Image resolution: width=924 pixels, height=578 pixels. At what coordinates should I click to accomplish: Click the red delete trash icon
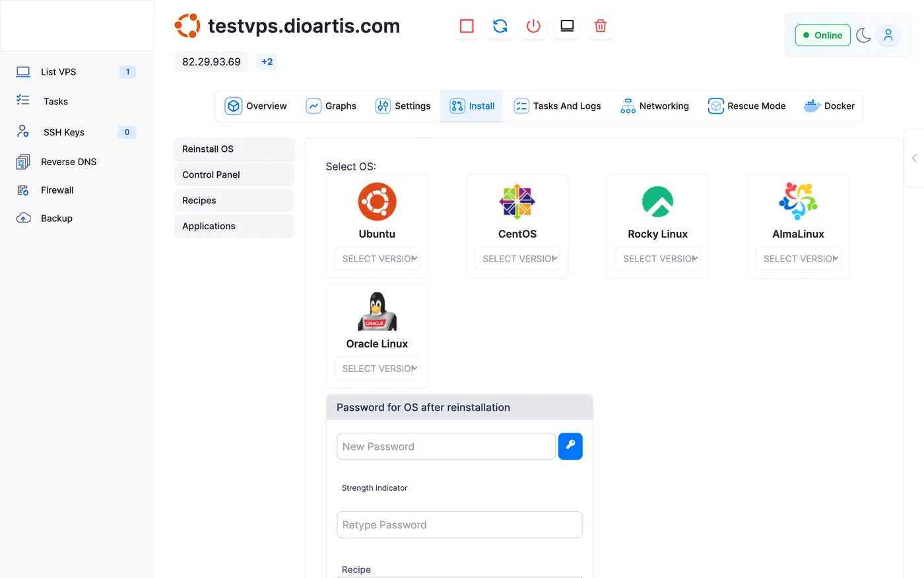coord(601,26)
